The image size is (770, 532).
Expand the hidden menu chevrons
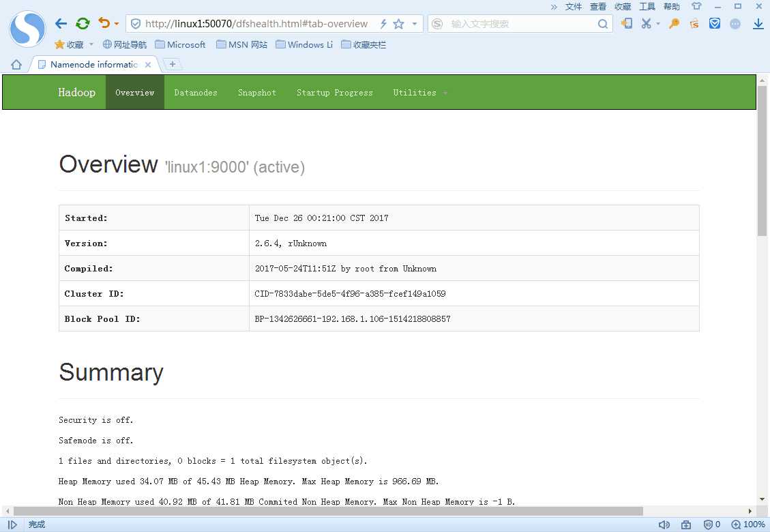pyautogui.click(x=554, y=7)
